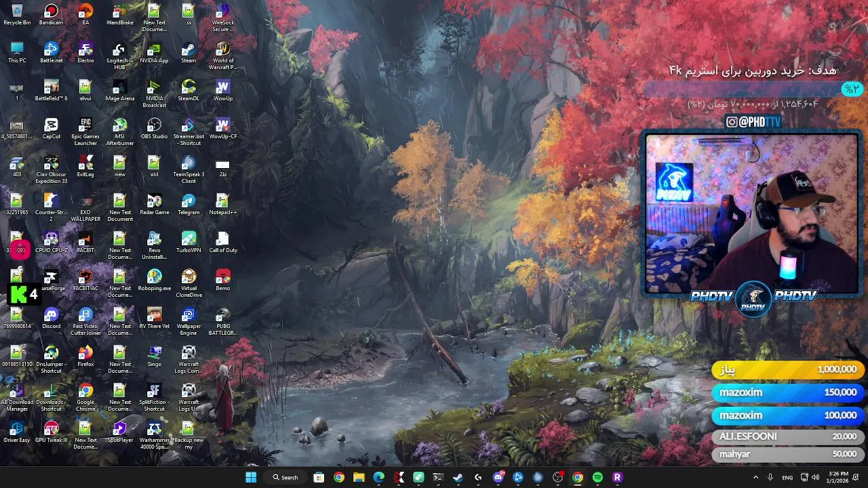Image resolution: width=868 pixels, height=488 pixels.
Task: Open the Telegram desktop shortcut
Action: point(189,205)
